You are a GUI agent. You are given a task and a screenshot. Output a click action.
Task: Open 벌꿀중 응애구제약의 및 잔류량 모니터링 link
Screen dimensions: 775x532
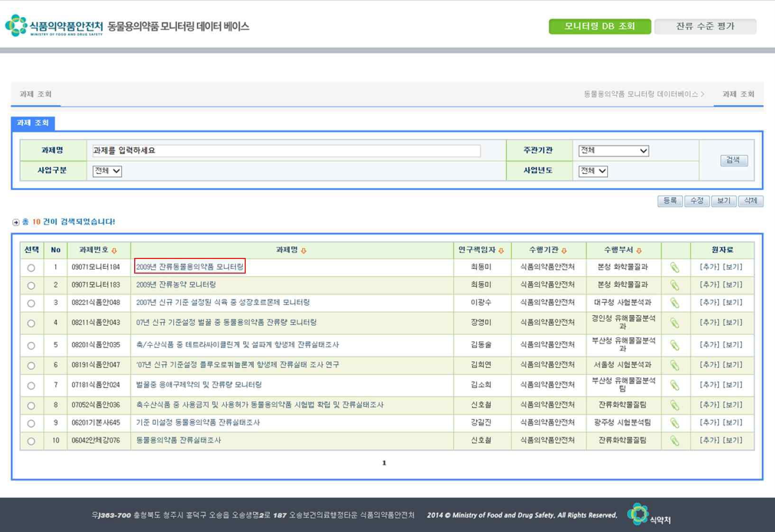pyautogui.click(x=199, y=385)
